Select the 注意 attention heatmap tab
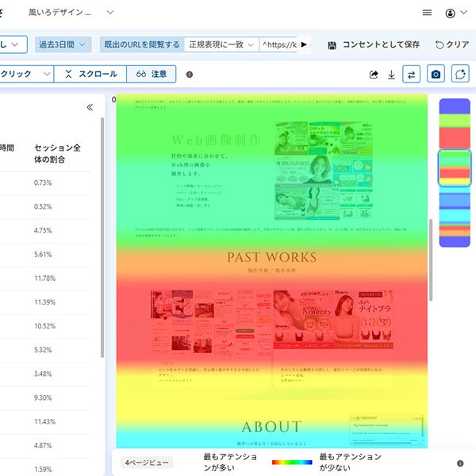 click(x=151, y=74)
